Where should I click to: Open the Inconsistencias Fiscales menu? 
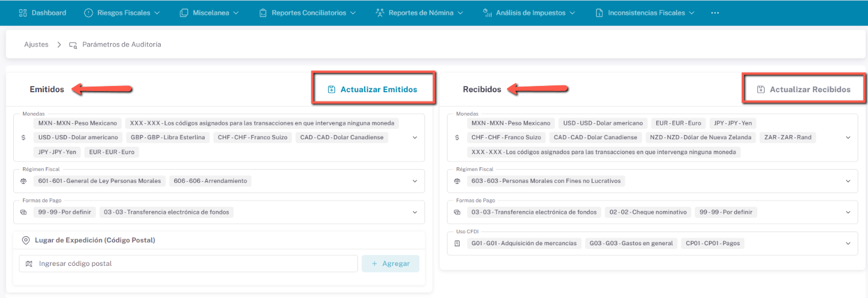[x=645, y=13]
